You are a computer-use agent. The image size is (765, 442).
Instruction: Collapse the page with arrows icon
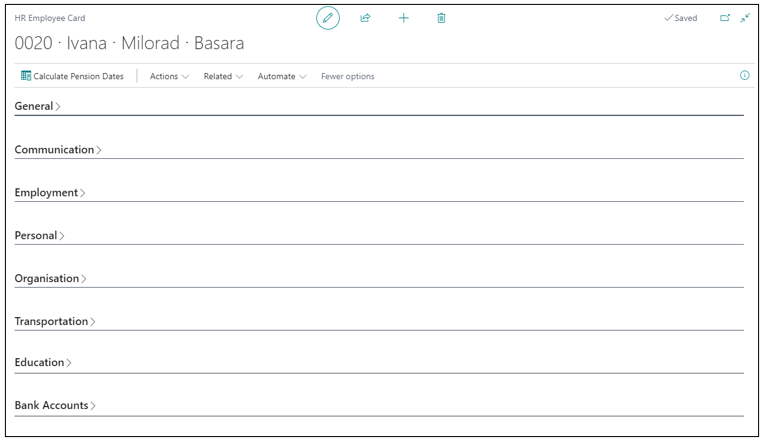pyautogui.click(x=745, y=18)
